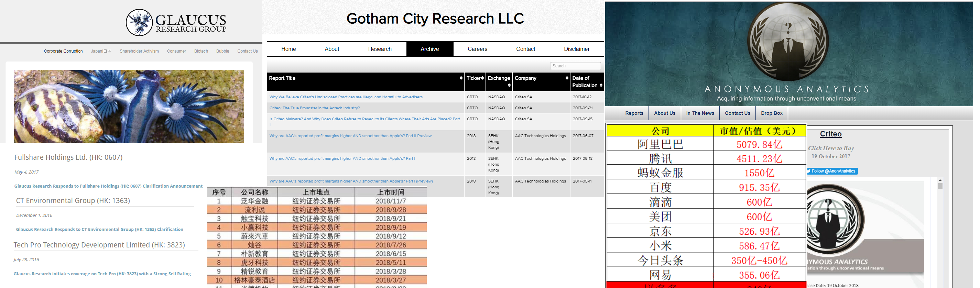Screen dimensions: 980x288
Task: Select In The News on Anonymous Analytics
Action: point(700,113)
